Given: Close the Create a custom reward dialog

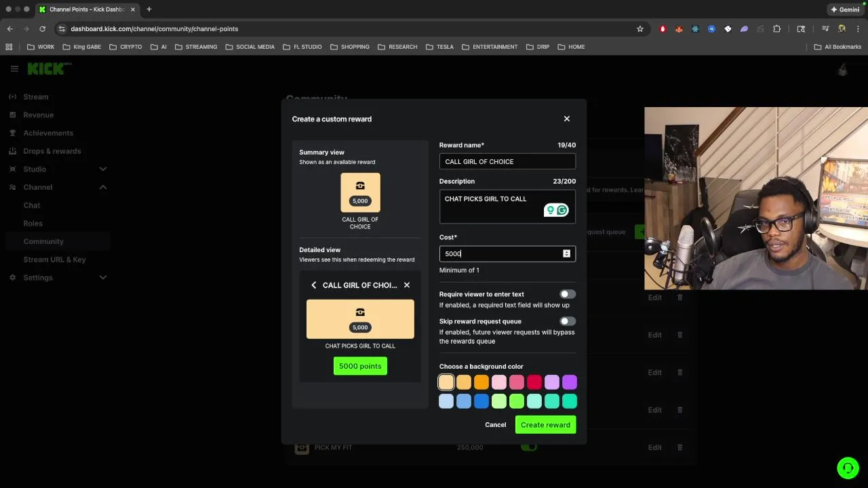Looking at the screenshot, I should 567,119.
